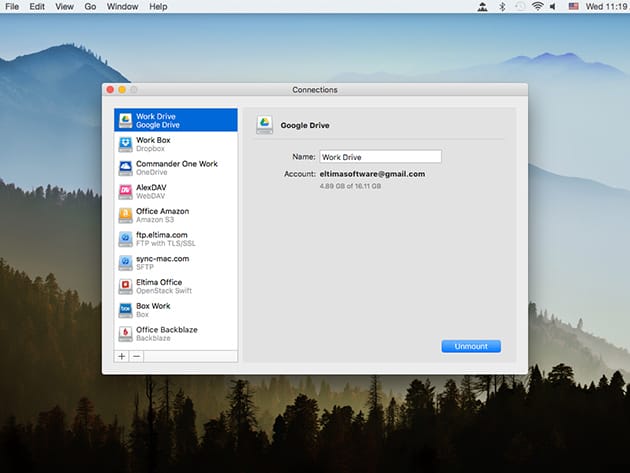This screenshot has width=630, height=473.
Task: Add a new connection with plus button
Action: [122, 356]
